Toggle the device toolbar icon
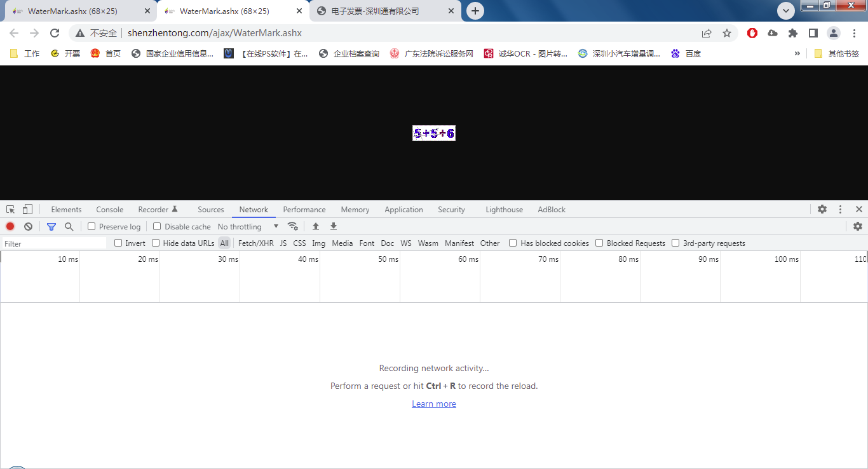This screenshot has height=469, width=868. click(x=27, y=209)
